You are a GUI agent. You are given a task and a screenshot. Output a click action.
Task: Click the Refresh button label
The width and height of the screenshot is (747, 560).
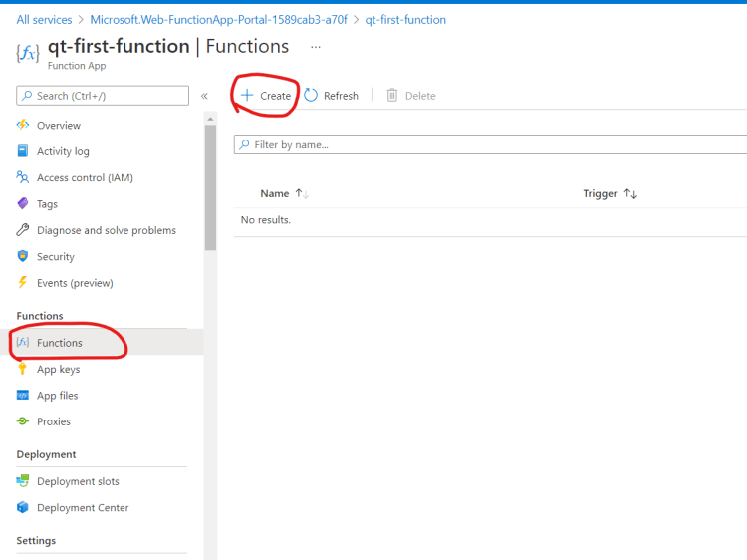coord(341,96)
